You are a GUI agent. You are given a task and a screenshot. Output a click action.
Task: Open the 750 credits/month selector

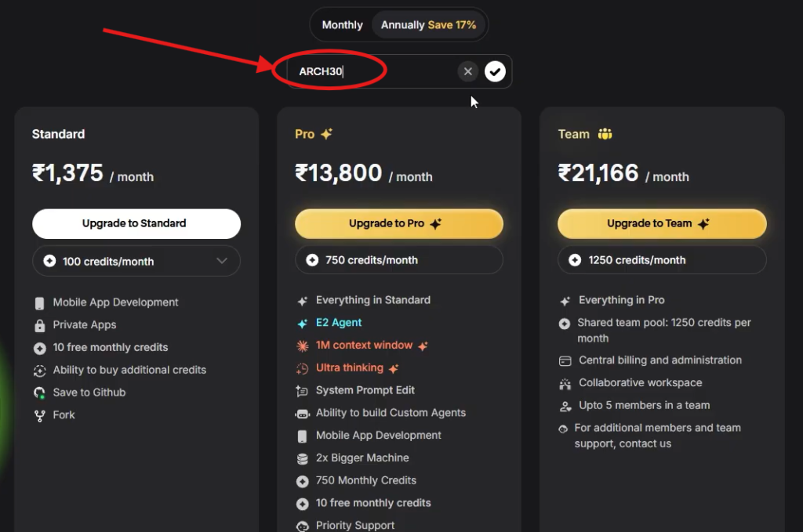pos(398,259)
